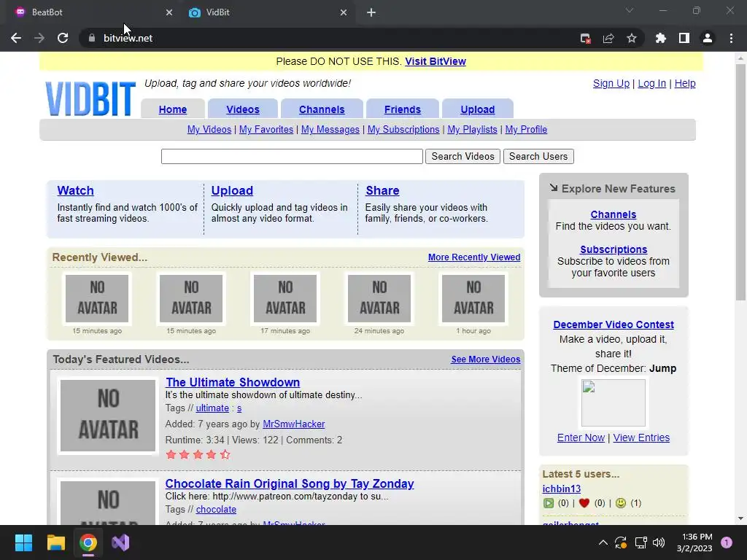The width and height of the screenshot is (747, 560).
Task: Click the VIDBIT logo
Action: point(90,98)
